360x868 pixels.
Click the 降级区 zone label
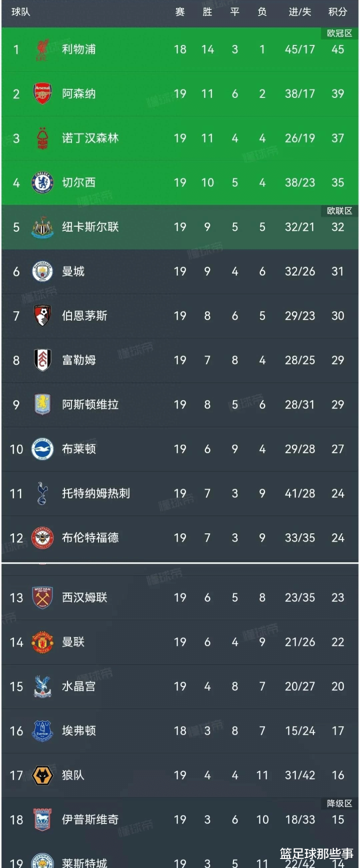click(x=339, y=804)
